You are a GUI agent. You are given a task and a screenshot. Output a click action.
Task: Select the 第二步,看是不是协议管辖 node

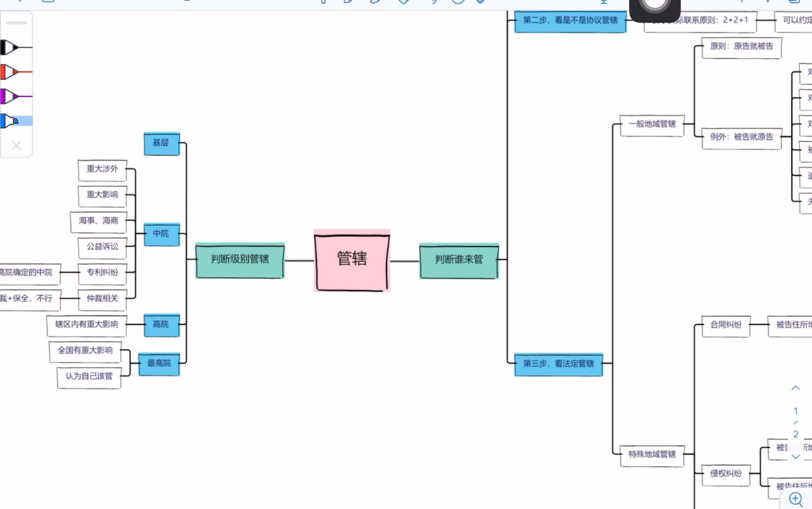pos(570,21)
